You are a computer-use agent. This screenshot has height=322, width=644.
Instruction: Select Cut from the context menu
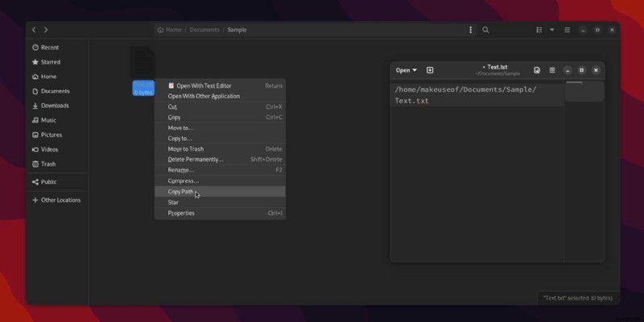[220, 107]
